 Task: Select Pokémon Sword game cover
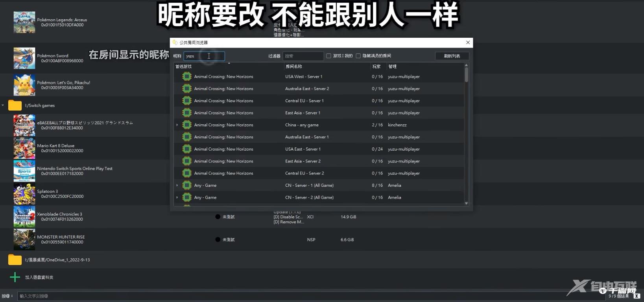click(24, 58)
